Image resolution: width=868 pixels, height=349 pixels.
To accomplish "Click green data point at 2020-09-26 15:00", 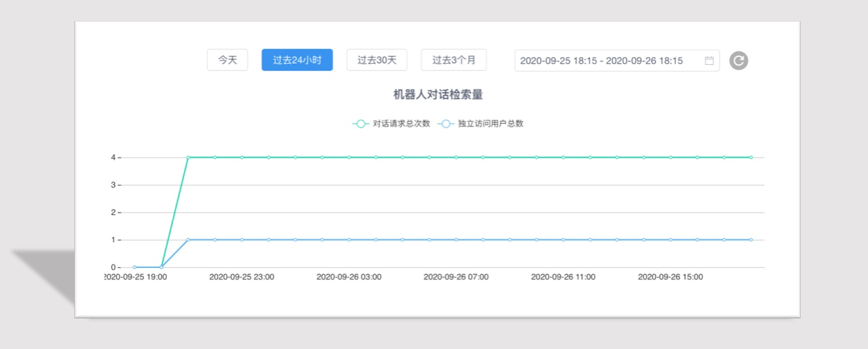I will pos(671,157).
